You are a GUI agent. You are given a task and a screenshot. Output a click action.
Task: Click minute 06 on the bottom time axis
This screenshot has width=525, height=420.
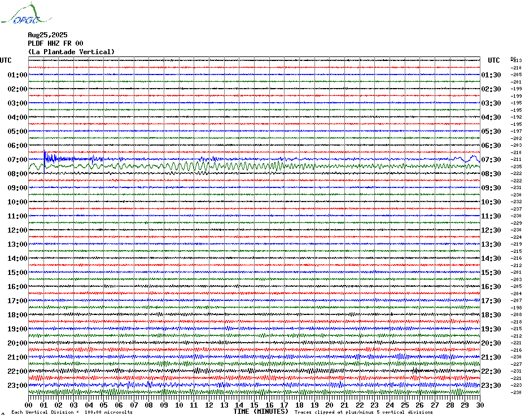(x=119, y=405)
